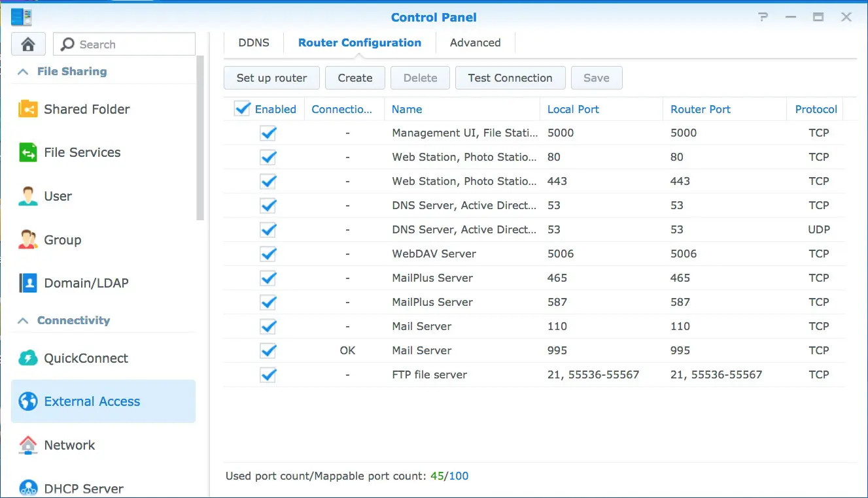Disable the FTP file server rule
868x498 pixels.
pyautogui.click(x=268, y=374)
